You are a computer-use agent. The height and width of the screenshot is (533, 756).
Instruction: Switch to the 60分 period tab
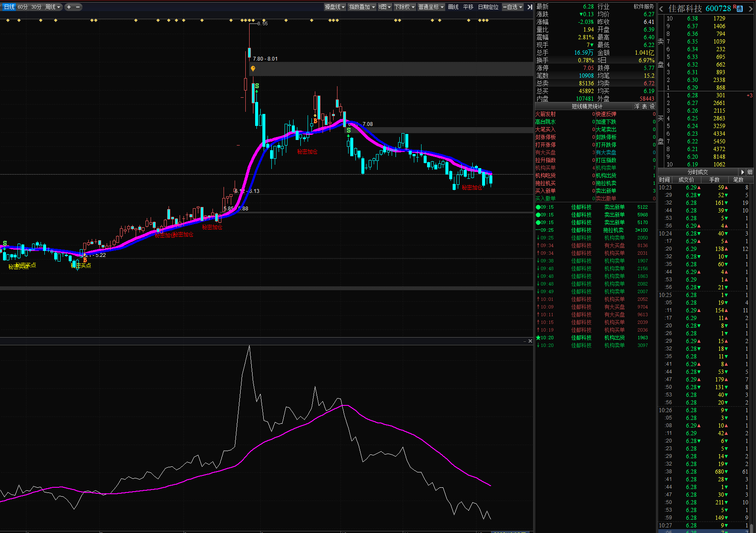point(23,7)
